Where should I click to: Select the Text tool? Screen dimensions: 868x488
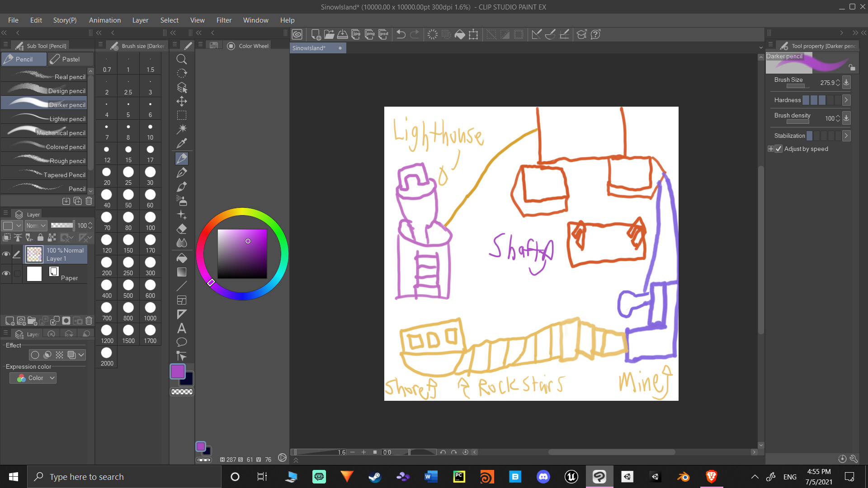click(182, 328)
